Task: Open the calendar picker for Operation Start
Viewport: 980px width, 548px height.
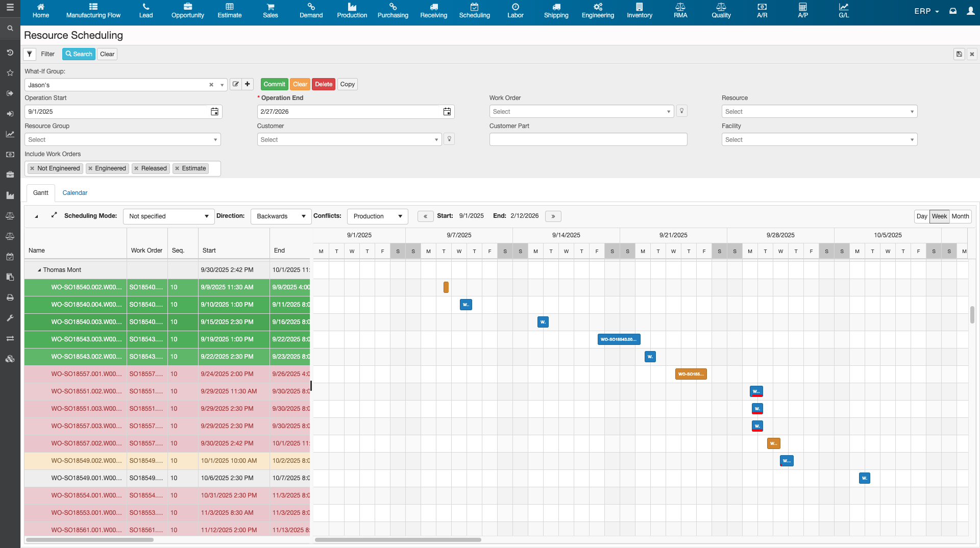Action: [x=214, y=111]
